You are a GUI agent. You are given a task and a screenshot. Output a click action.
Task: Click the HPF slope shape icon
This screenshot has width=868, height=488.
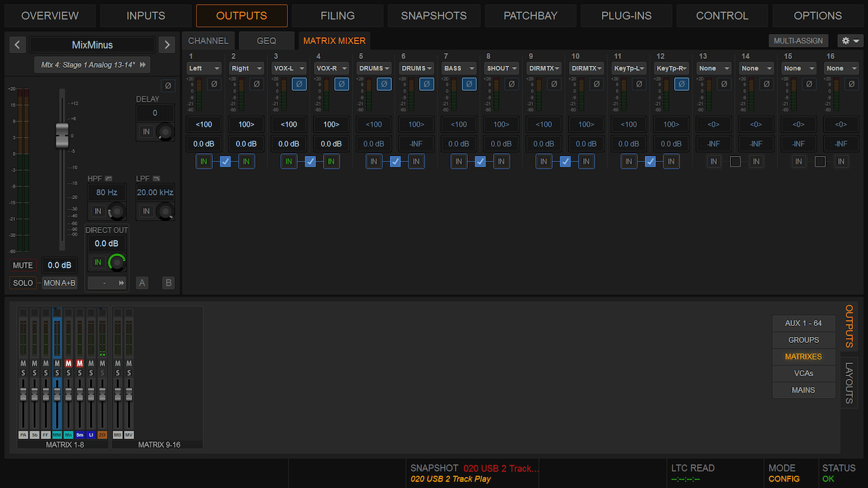pyautogui.click(x=108, y=178)
